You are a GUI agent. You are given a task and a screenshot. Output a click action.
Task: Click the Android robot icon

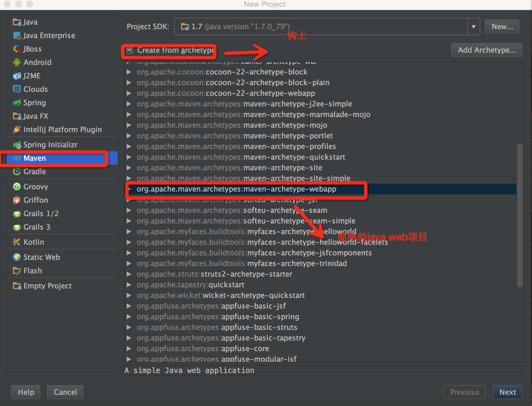(x=17, y=62)
